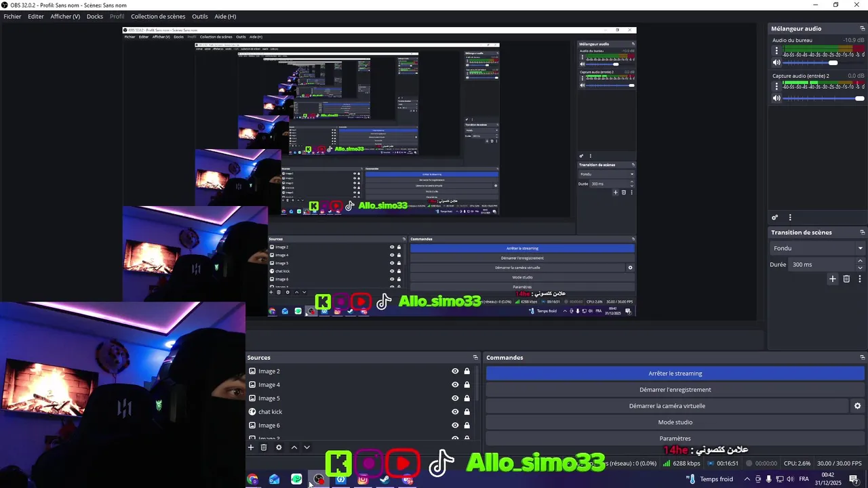Decrease Durée with the down arrow

pyautogui.click(x=860, y=268)
